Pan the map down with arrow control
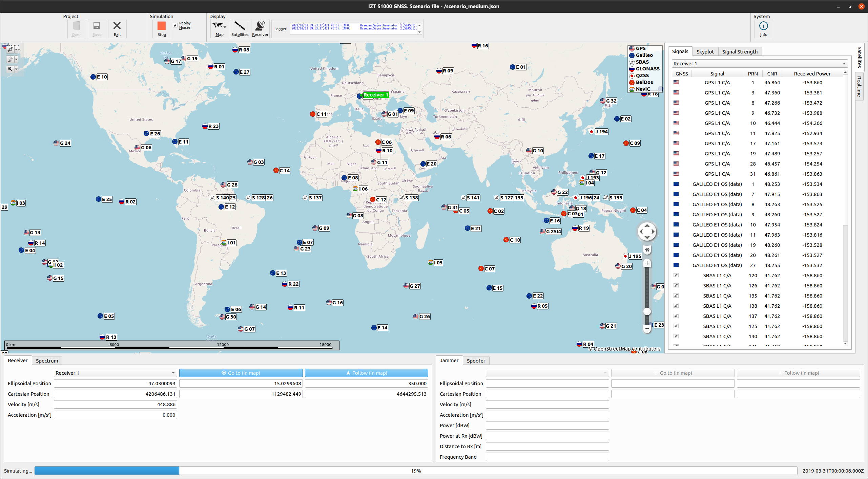868x479 pixels. [647, 238]
